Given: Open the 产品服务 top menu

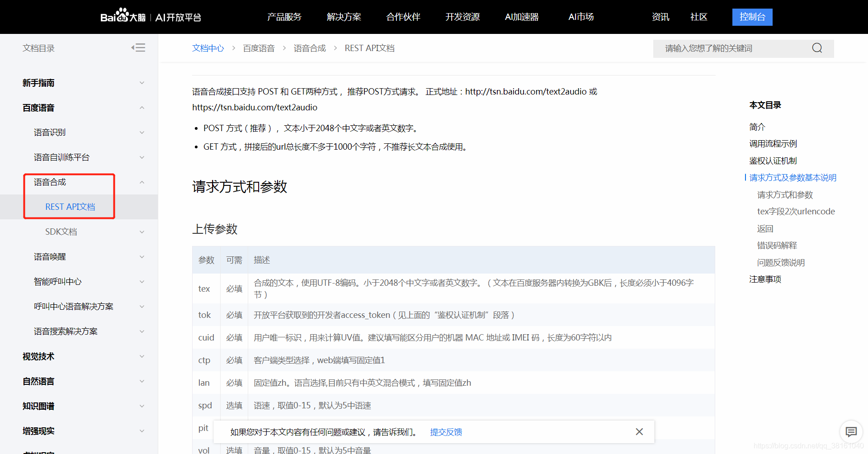Looking at the screenshot, I should pyautogui.click(x=284, y=17).
